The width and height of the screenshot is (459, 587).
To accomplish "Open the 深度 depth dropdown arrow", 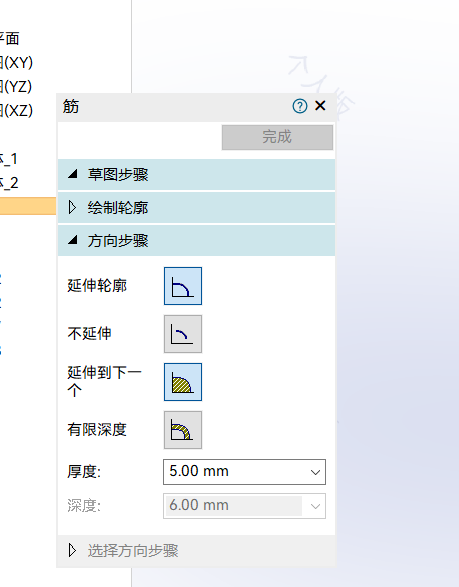I will pyautogui.click(x=315, y=506).
